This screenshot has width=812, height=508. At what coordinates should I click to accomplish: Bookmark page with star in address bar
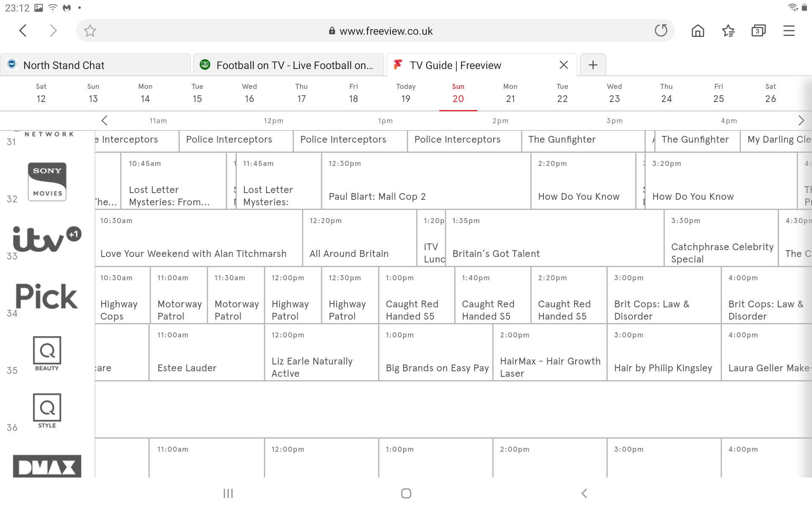(90, 30)
